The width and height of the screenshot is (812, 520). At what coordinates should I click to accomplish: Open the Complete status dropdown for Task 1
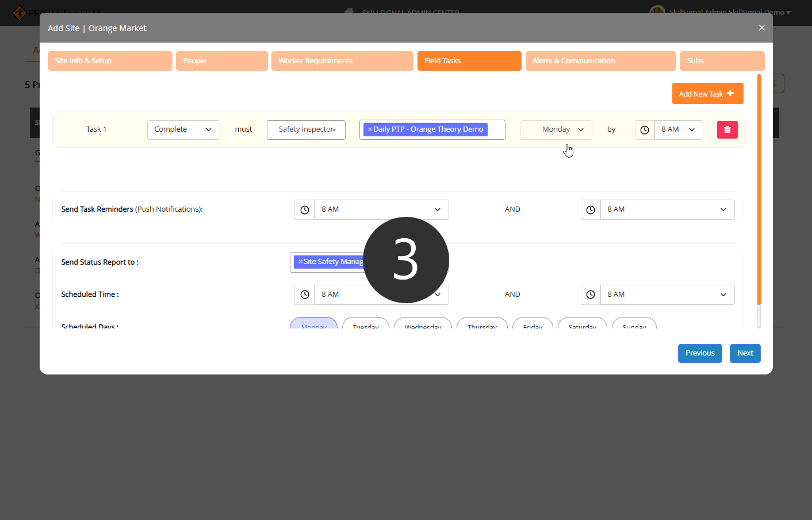(x=183, y=129)
